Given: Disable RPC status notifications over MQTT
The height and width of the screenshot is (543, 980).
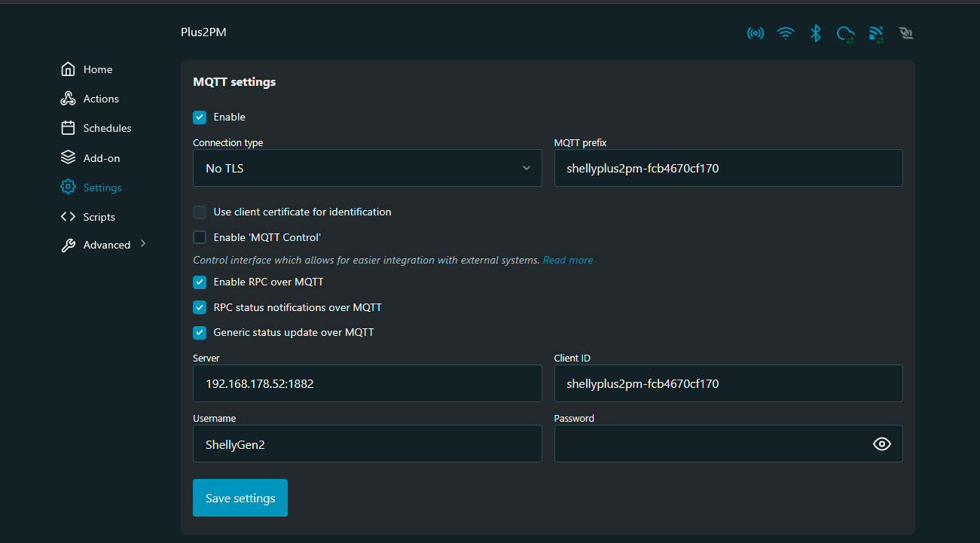Looking at the screenshot, I should pyautogui.click(x=200, y=307).
